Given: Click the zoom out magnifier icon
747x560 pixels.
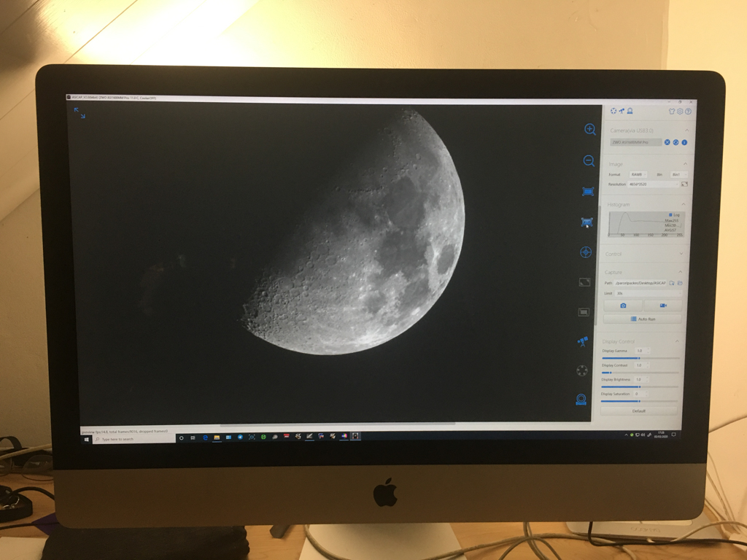Looking at the screenshot, I should tap(589, 160).
